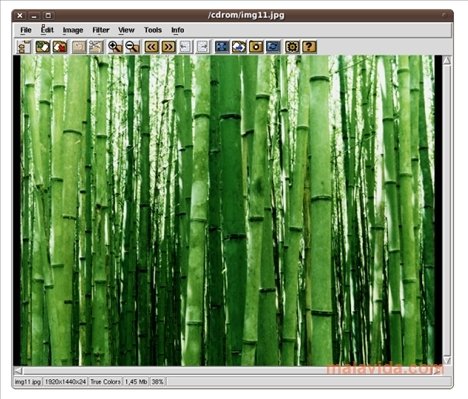This screenshot has width=468, height=399.
Task: Close the window with the X button
Action: [x=20, y=15]
